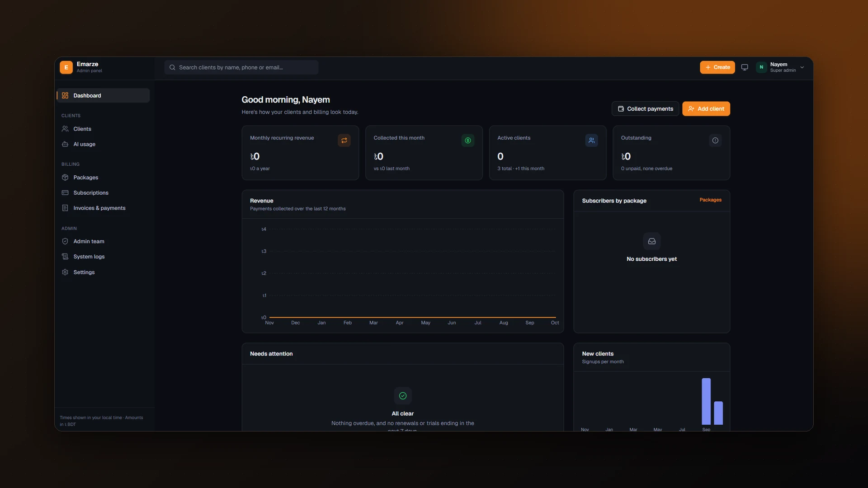Open the Monthly recurring revenue card
This screenshot has width=868, height=488.
[x=300, y=153]
